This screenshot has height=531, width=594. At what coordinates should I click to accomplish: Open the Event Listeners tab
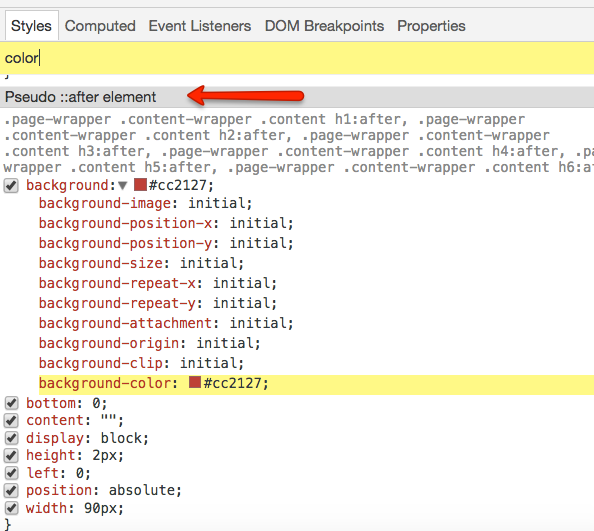pyautogui.click(x=200, y=26)
